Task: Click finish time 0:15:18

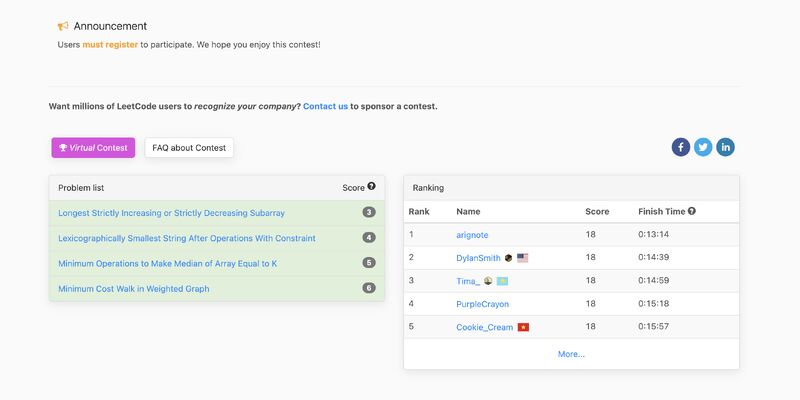Action: (654, 304)
